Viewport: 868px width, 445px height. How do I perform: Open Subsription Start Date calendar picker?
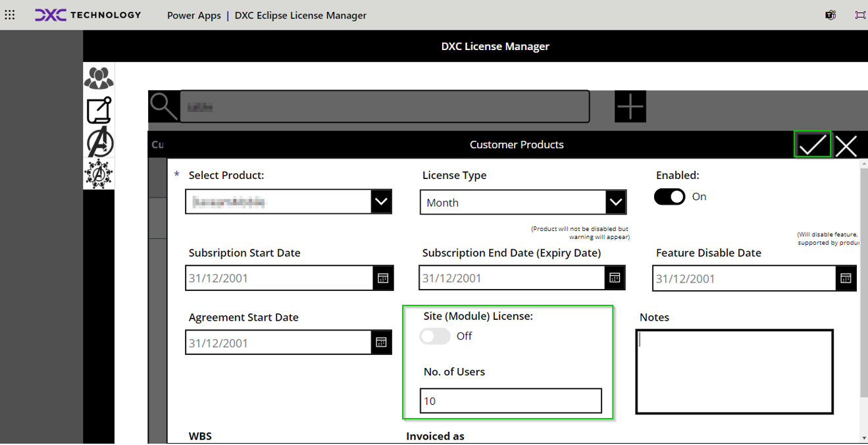click(x=383, y=278)
